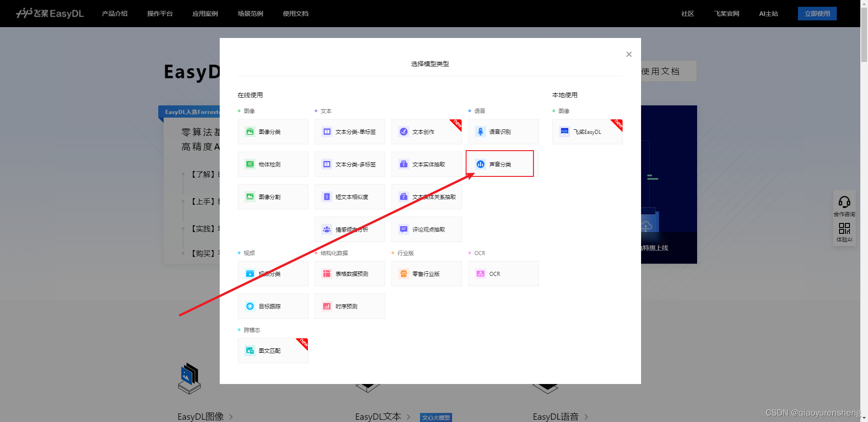
Task: Click the 立即使用 button
Action: point(817,14)
